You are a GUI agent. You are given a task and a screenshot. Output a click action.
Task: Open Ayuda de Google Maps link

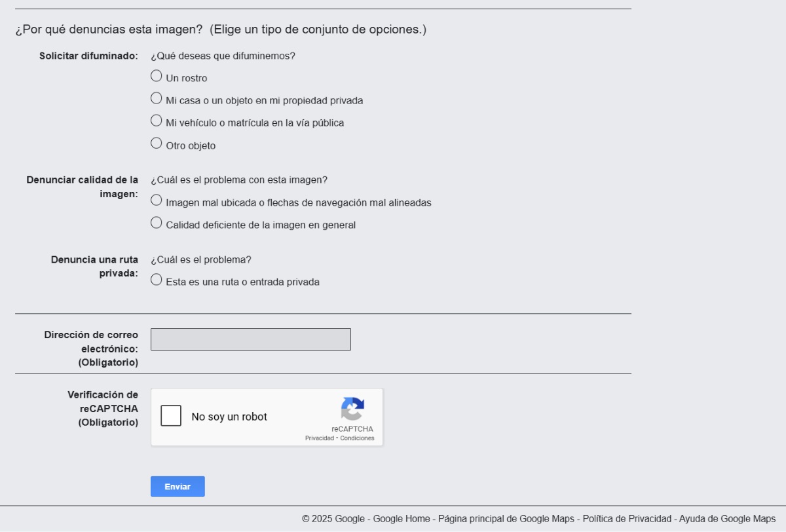coord(727,519)
